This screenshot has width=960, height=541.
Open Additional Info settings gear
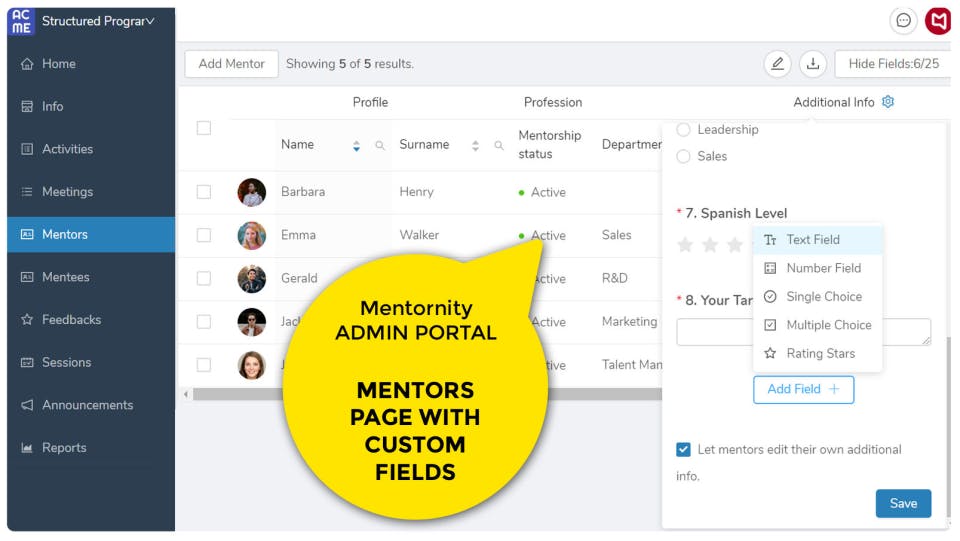click(x=888, y=102)
